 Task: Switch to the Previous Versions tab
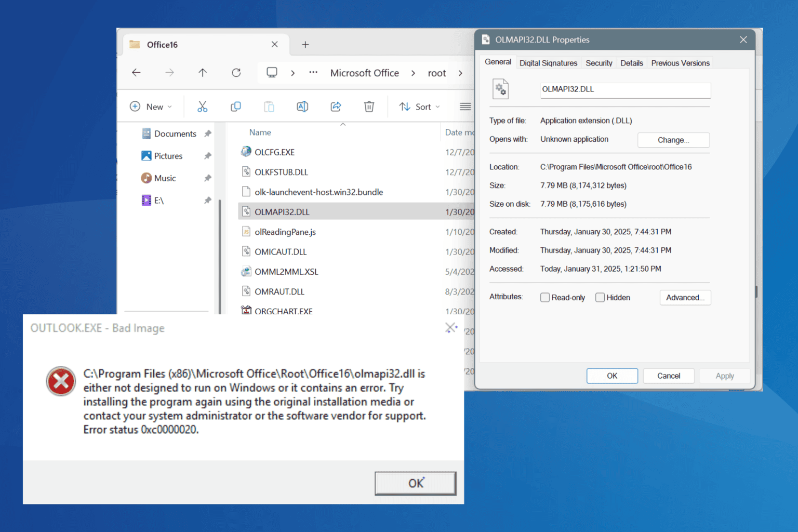[x=680, y=63]
